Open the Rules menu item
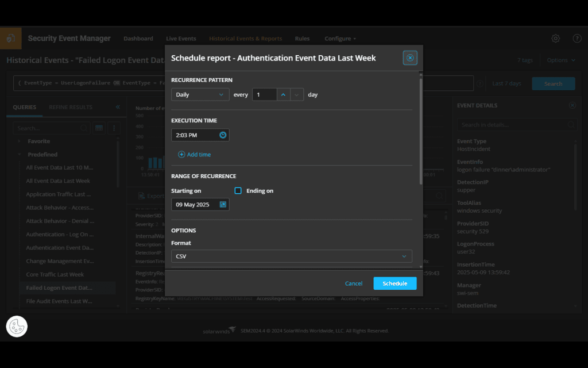 (302, 38)
